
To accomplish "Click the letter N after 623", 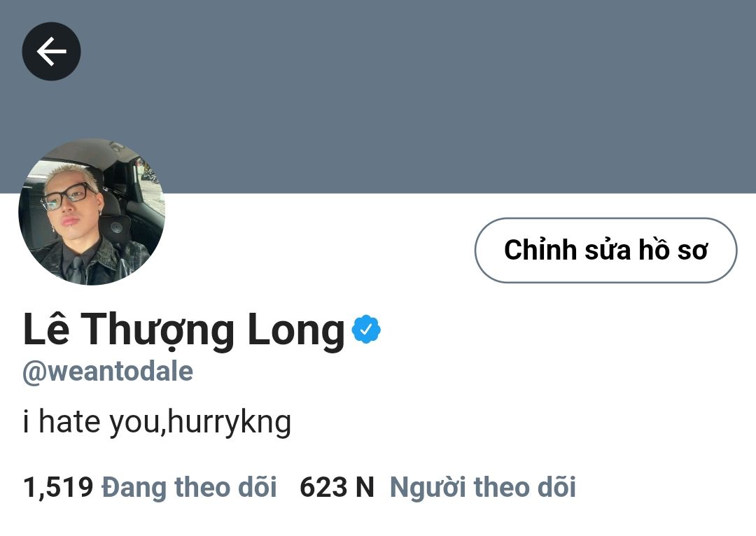I will point(365,487).
